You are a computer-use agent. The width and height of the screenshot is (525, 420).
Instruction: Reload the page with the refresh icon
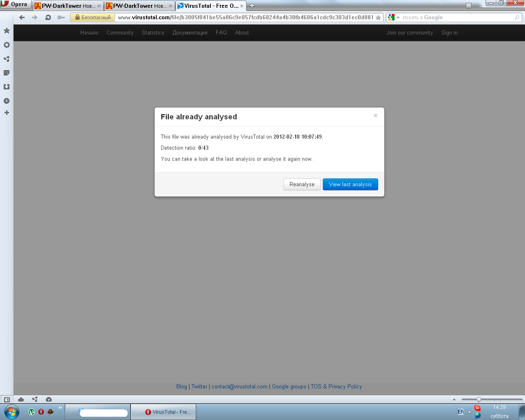tap(48, 17)
